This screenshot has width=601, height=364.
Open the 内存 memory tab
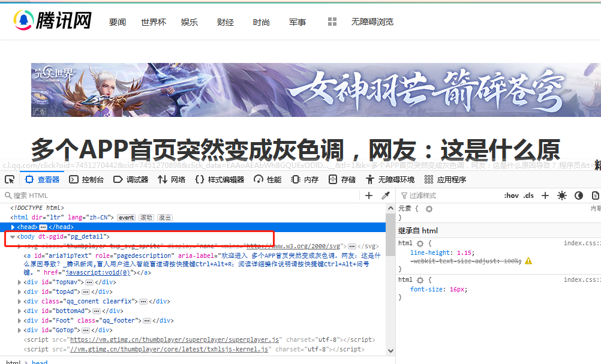point(305,179)
